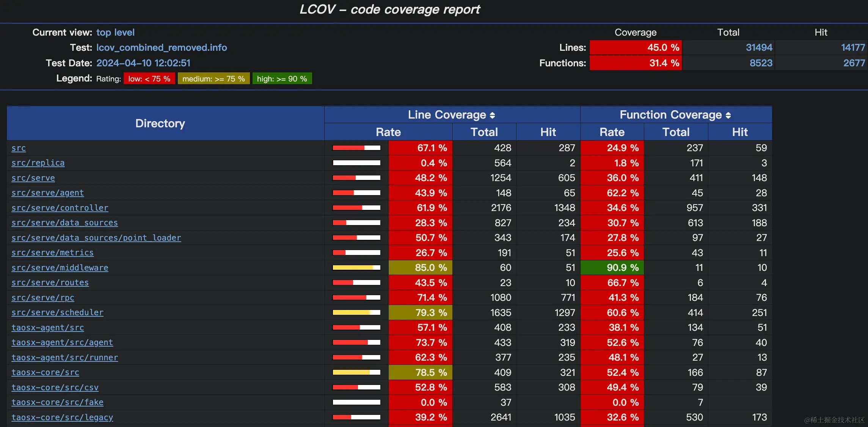Open taosx-core/src/csv directory link

(x=55, y=388)
